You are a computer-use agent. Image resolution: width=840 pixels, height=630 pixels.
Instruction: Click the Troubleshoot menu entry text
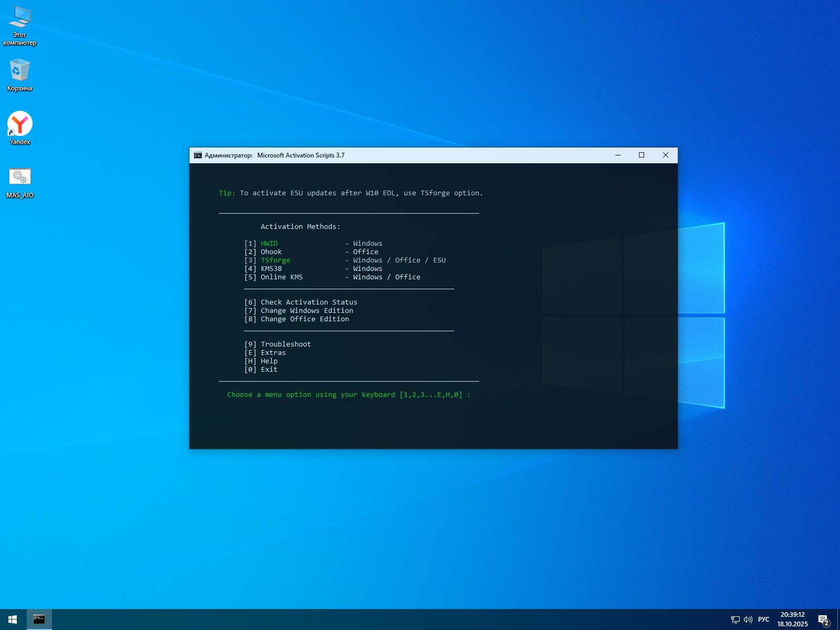286,344
